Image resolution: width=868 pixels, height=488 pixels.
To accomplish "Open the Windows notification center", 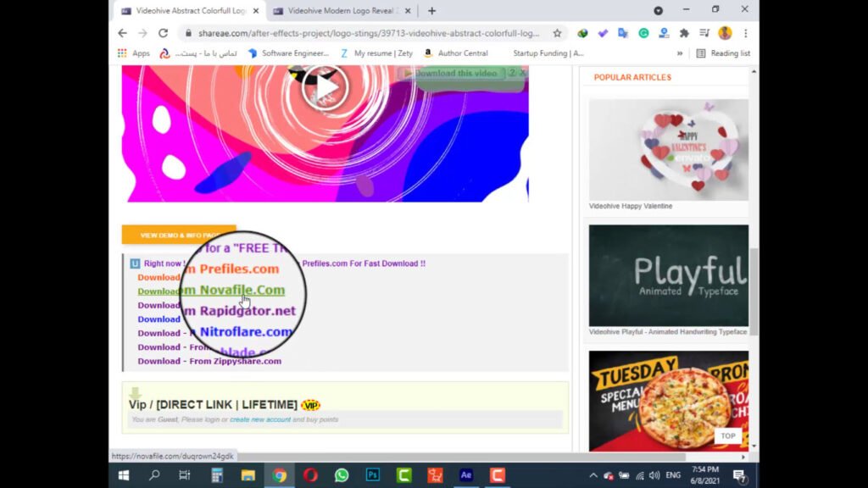I will click(739, 475).
